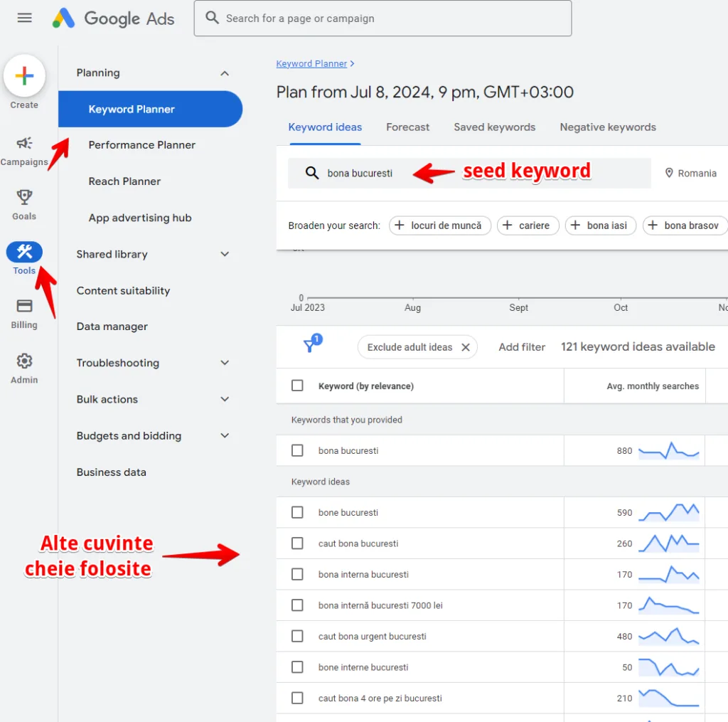Open the Billing card section
The width and height of the screenshot is (728, 722).
24,314
